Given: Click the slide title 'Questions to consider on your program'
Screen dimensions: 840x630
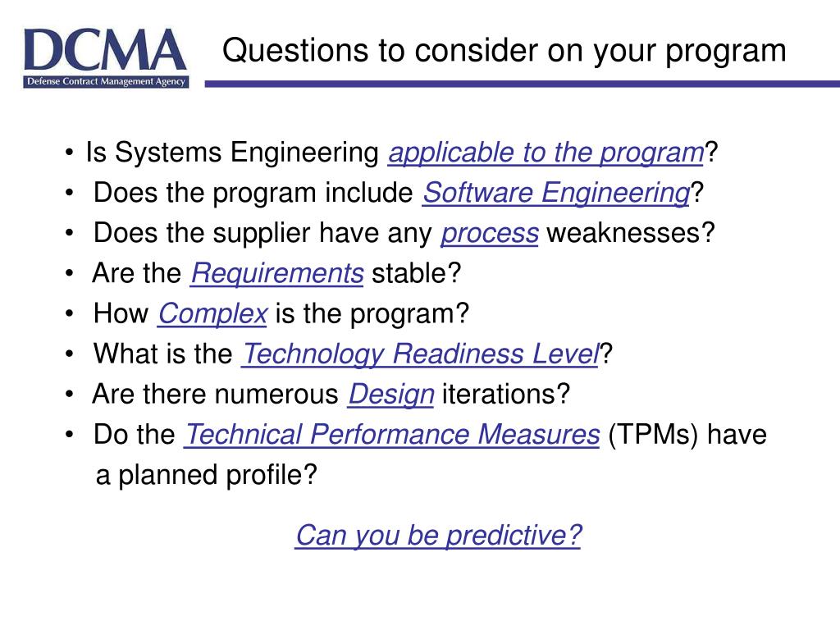Looking at the screenshot, I should tap(504, 52).
